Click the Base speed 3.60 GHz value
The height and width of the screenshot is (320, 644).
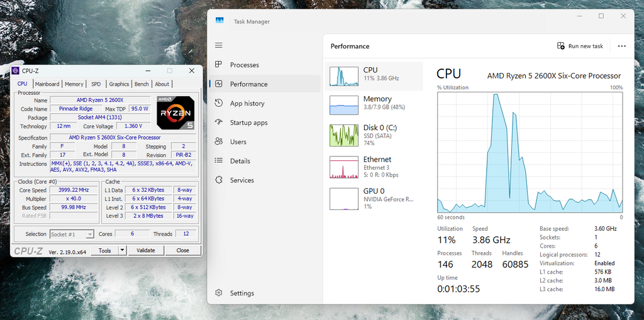(x=605, y=228)
